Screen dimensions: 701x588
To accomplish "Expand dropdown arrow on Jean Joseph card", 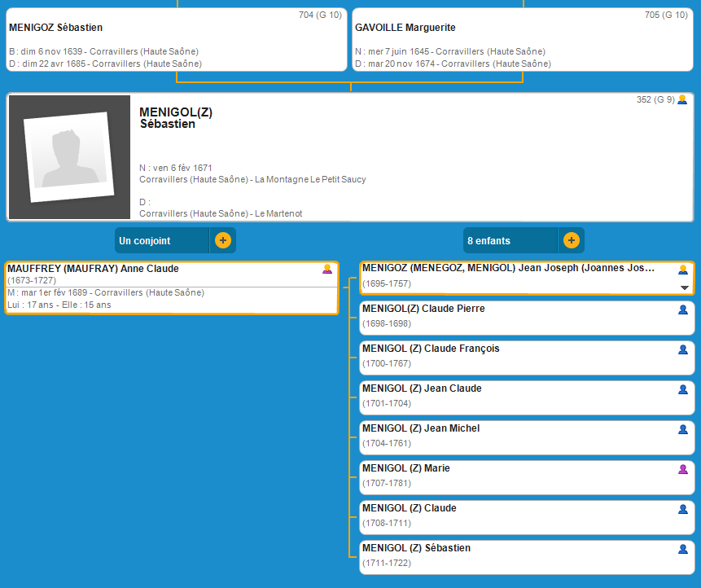I will coord(684,287).
